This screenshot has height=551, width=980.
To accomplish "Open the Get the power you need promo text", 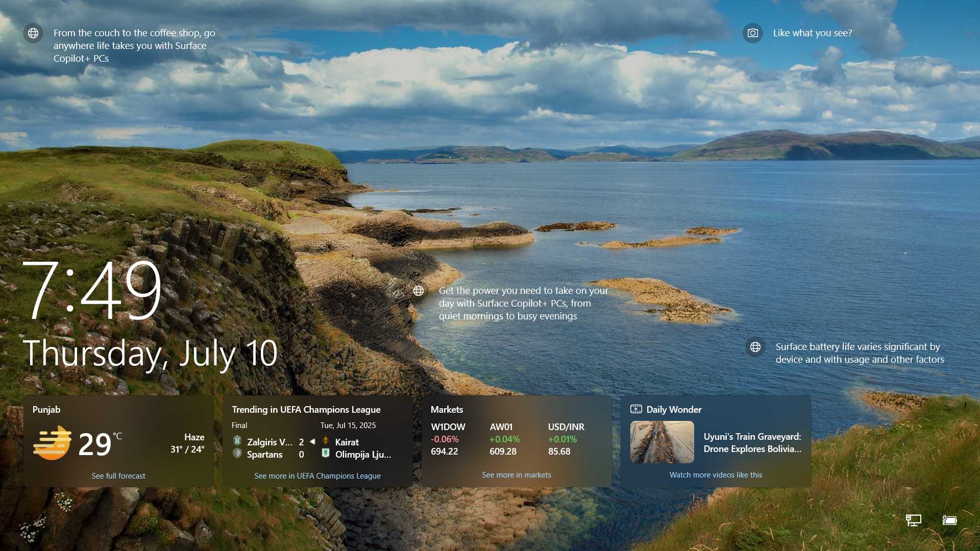I will [524, 303].
